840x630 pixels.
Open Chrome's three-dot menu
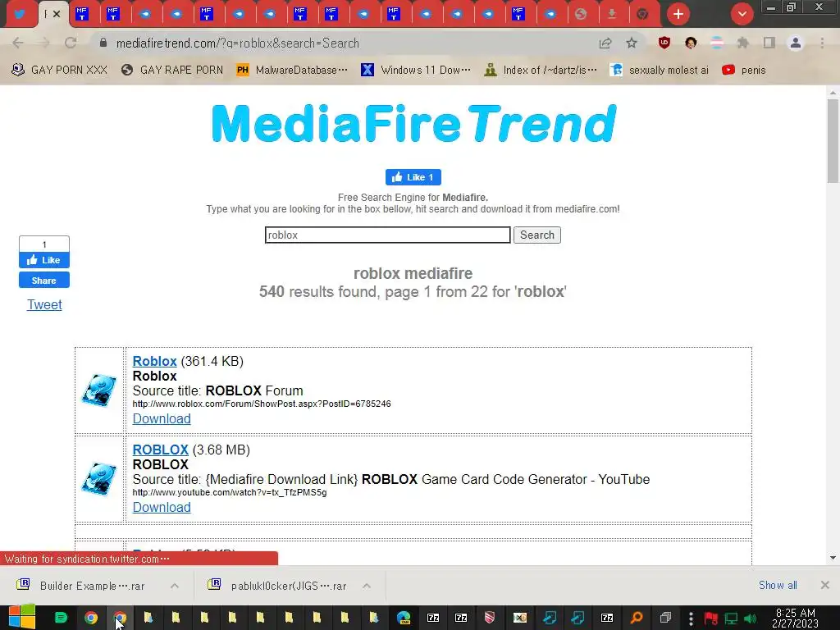click(822, 43)
